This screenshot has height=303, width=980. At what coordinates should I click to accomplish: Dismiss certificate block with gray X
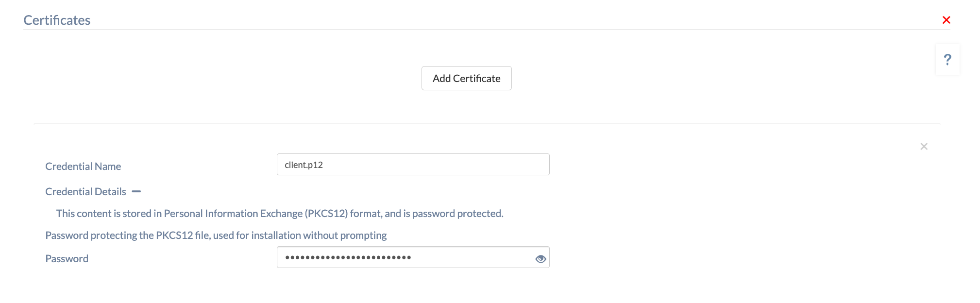[924, 146]
